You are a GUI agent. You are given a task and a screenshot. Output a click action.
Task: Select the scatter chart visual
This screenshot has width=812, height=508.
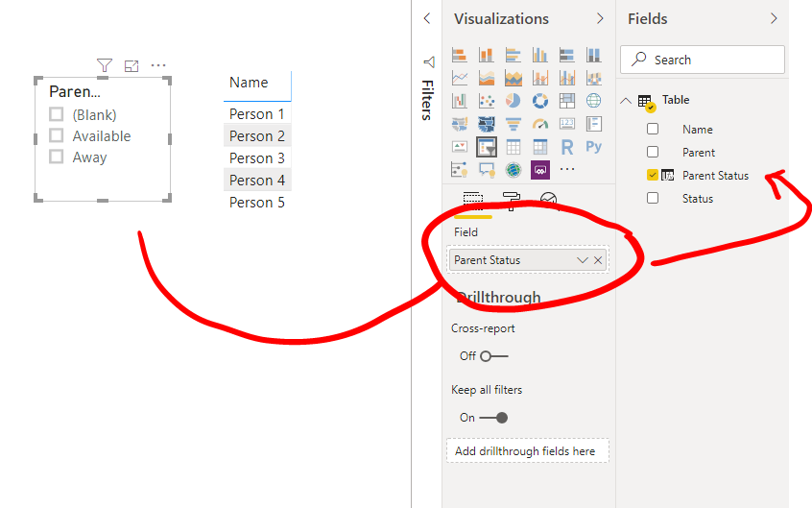pyautogui.click(x=487, y=101)
